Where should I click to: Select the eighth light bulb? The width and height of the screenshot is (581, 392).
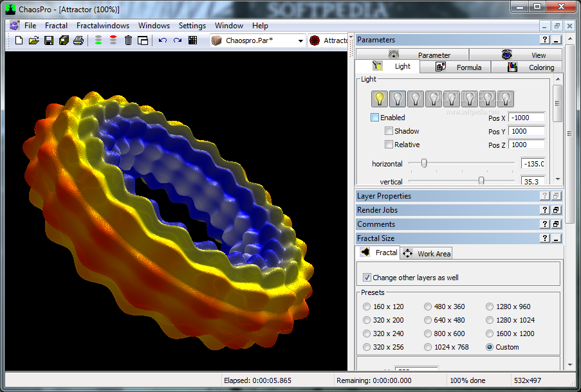tap(506, 99)
